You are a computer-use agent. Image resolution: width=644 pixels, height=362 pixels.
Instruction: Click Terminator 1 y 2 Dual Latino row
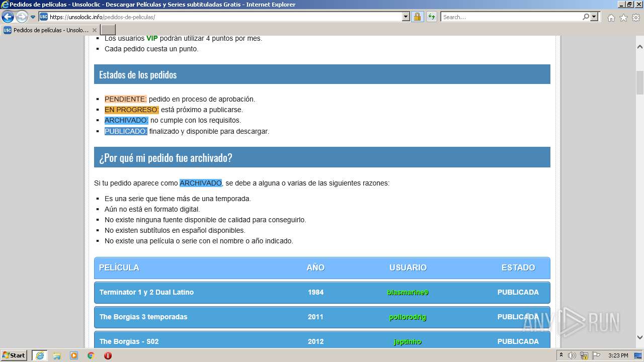click(x=322, y=292)
